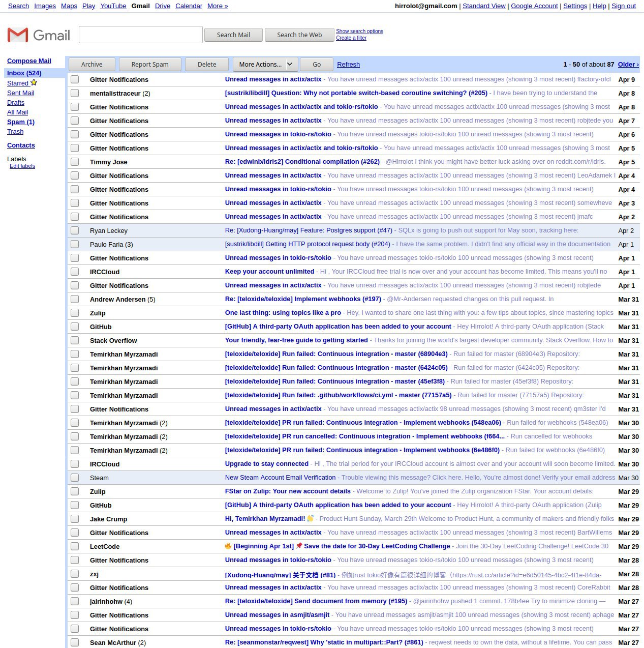Archive selected messages
Screen dimensions: 644x648
click(x=92, y=65)
